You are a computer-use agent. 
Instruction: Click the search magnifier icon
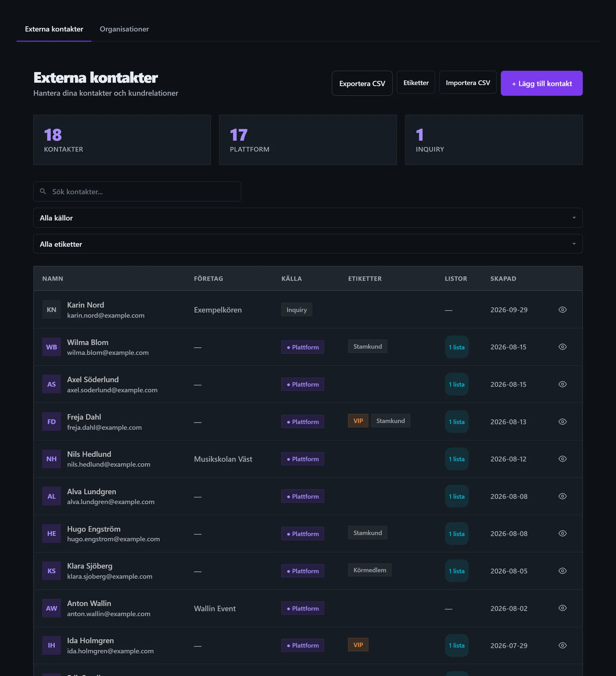click(x=43, y=191)
